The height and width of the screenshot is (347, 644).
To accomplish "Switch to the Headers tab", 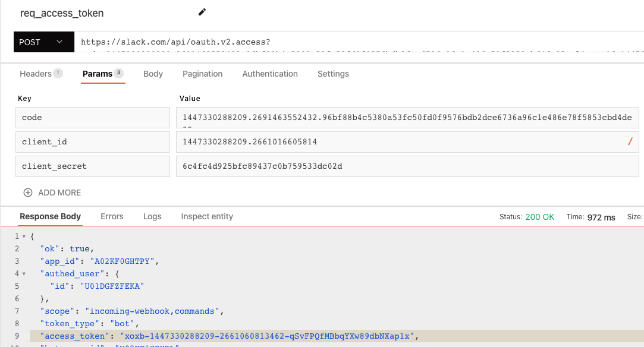I will pos(36,74).
